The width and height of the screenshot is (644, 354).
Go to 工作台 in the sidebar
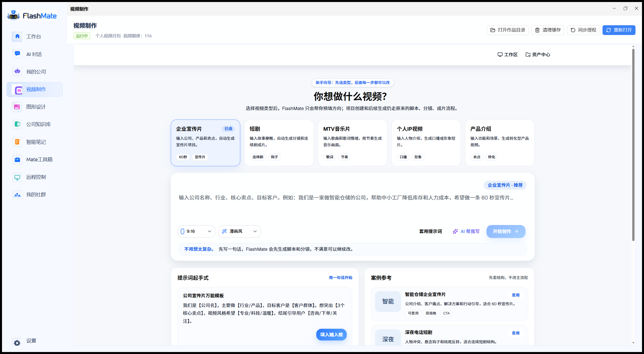(x=34, y=36)
